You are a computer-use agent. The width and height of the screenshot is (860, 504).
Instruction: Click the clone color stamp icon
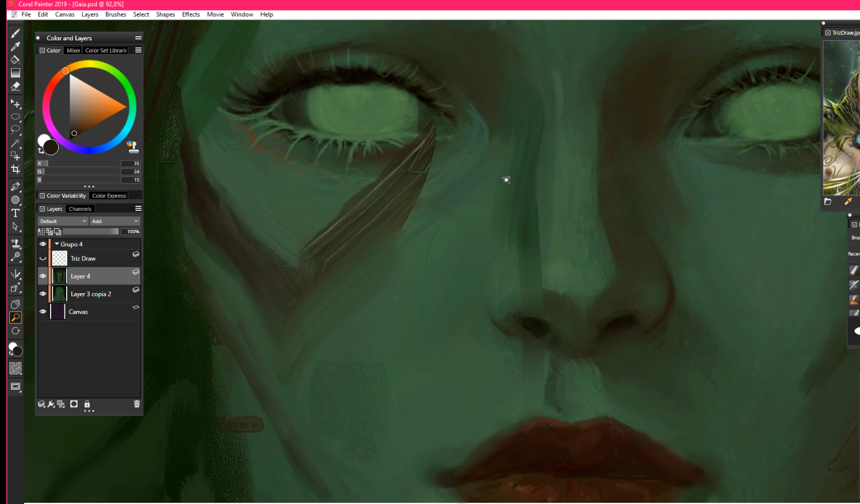(x=133, y=147)
